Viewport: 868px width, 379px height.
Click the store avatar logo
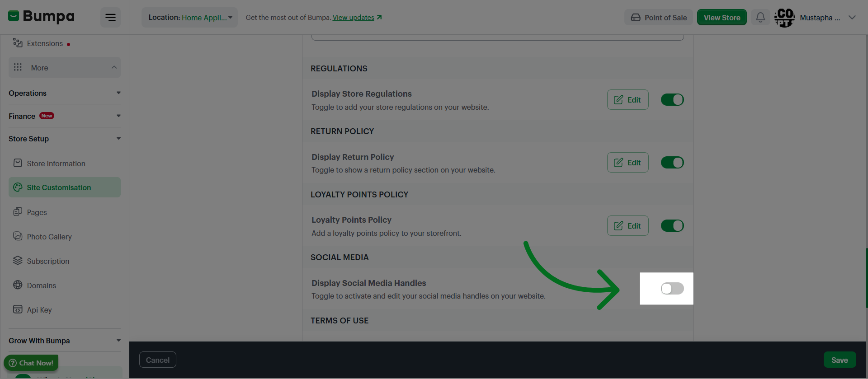tap(784, 18)
